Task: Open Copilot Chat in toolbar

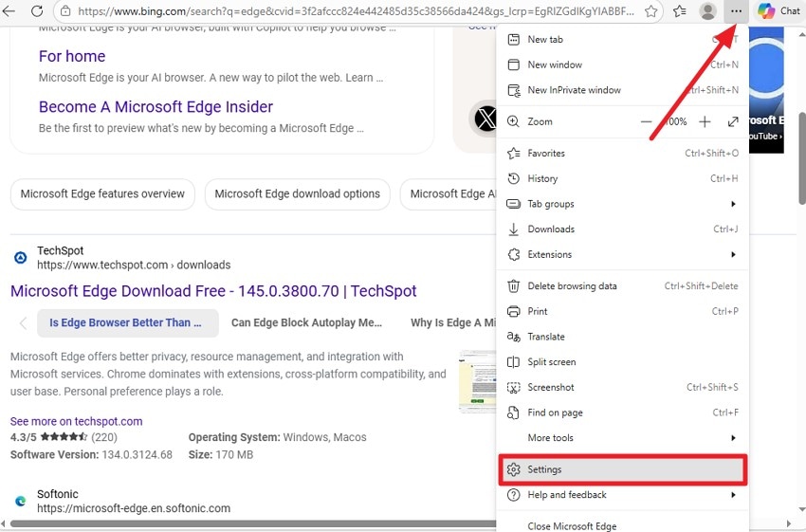Action: [779, 10]
